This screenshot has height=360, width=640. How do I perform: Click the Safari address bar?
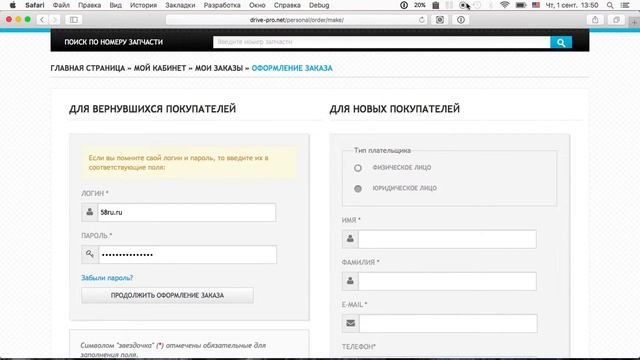(296, 20)
